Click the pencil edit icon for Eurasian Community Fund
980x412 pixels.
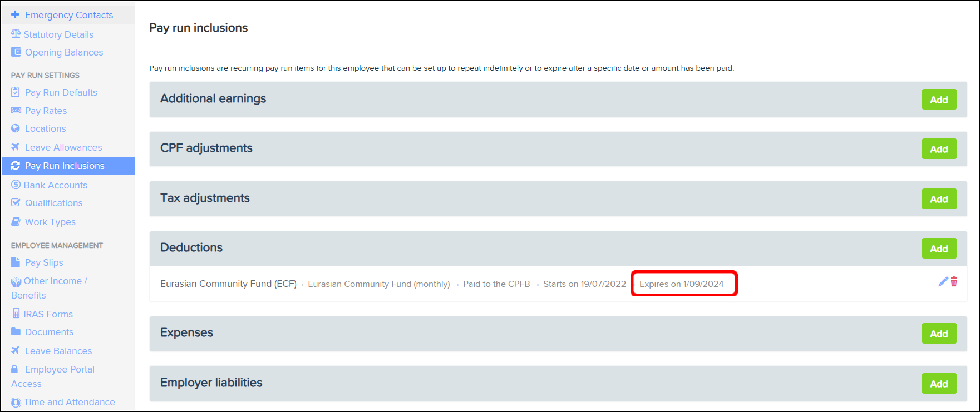point(943,282)
